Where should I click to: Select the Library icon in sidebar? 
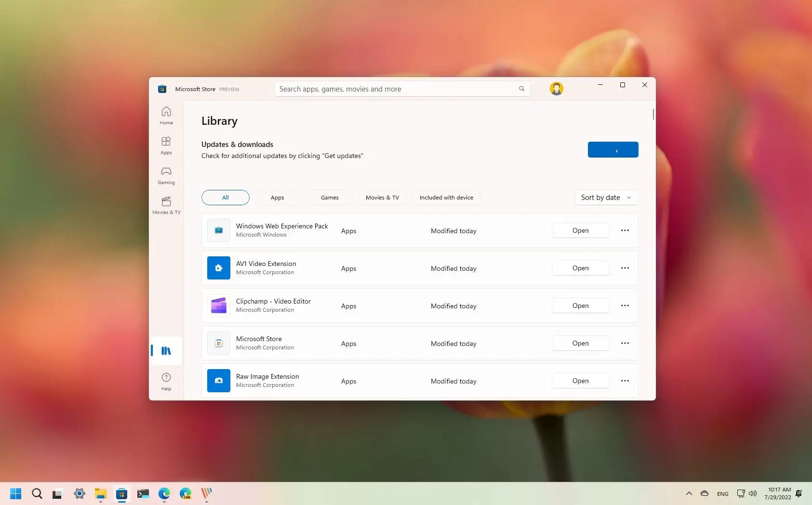coord(166,351)
